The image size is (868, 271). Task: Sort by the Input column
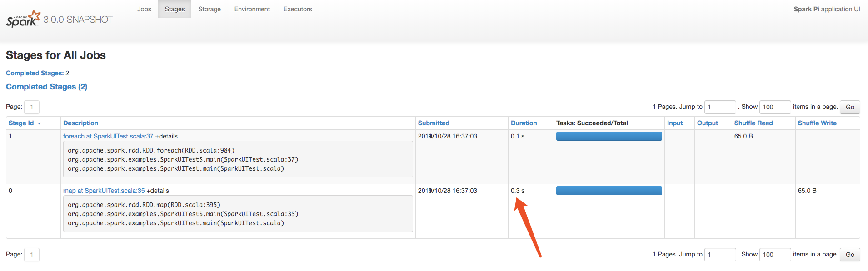675,123
